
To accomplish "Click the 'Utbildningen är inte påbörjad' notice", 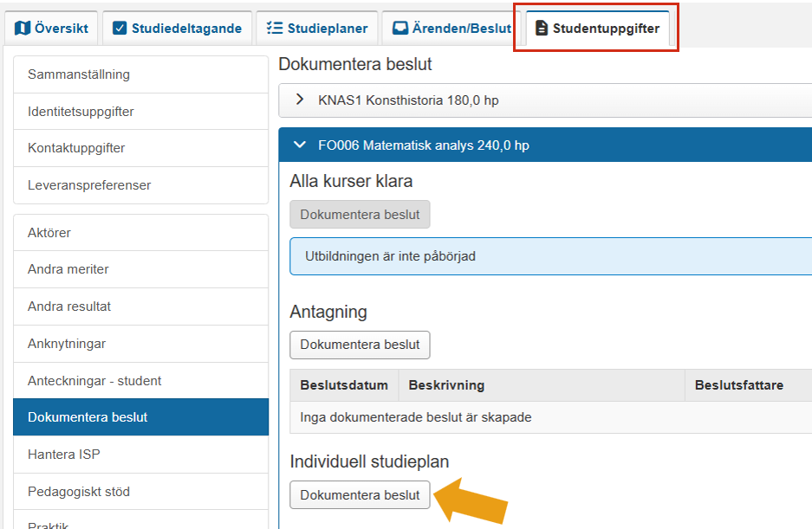I will (550, 256).
